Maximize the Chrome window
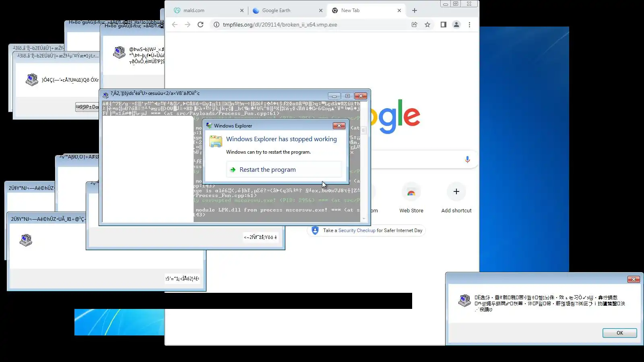Viewport: 644px width, 362px height. click(x=456, y=4)
